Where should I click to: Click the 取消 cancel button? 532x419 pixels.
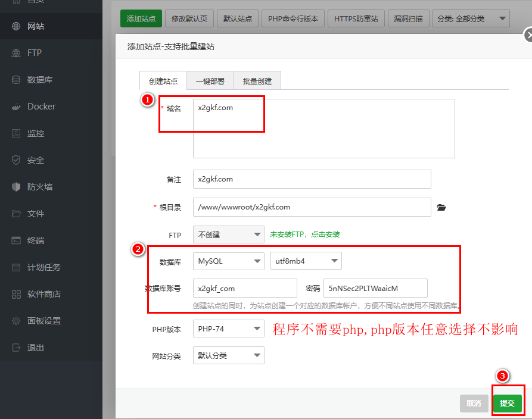(474, 403)
